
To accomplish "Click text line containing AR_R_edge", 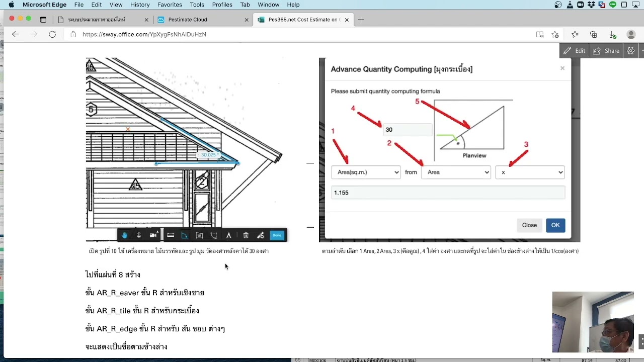I will pos(155,329).
